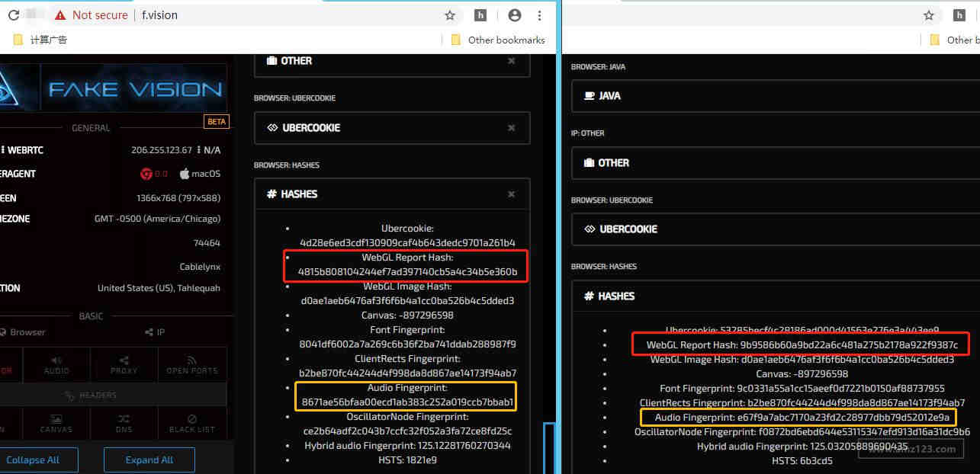Click the timezone value GMT -0500 (America/Chicago)
Screen dimensions: 980x474
(x=157, y=219)
